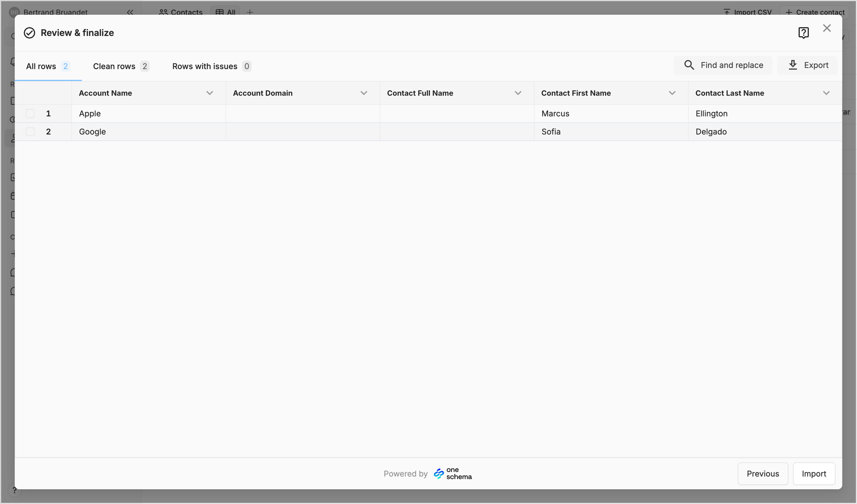Open the Contact Full Name column menu
This screenshot has width=857, height=504.
518,93
